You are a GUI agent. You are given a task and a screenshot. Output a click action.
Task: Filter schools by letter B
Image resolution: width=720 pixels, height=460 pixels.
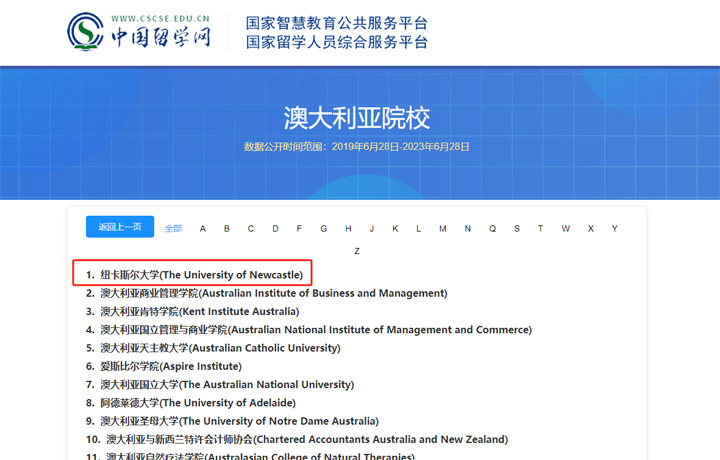click(227, 229)
